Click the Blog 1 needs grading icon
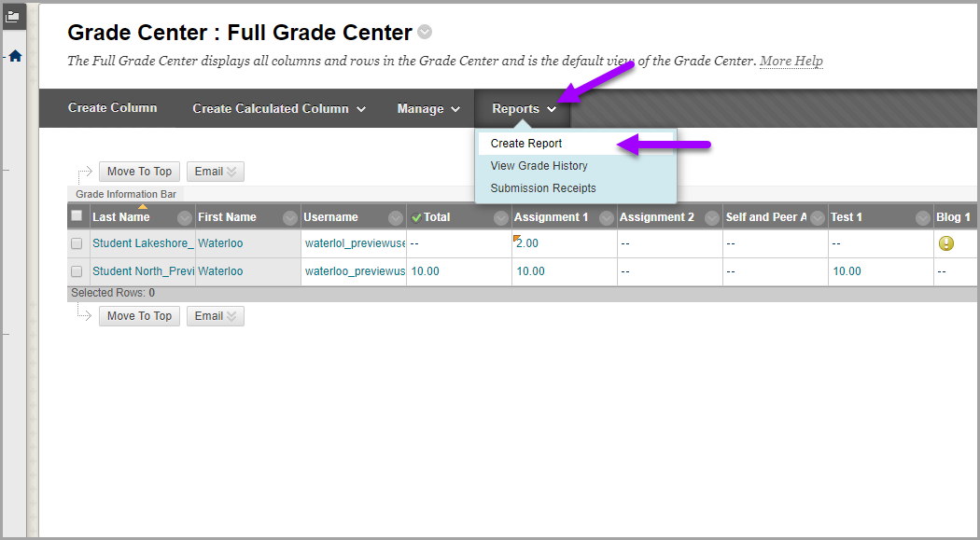980x540 pixels. click(x=946, y=243)
